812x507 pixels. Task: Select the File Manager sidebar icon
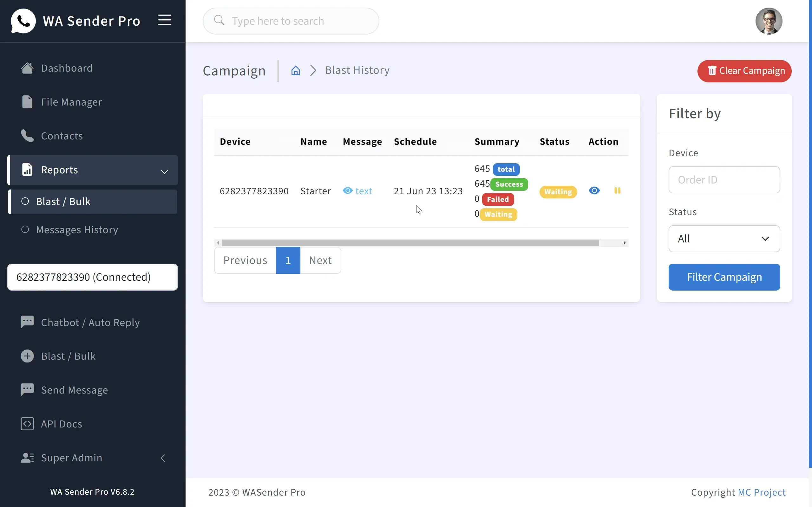click(27, 102)
